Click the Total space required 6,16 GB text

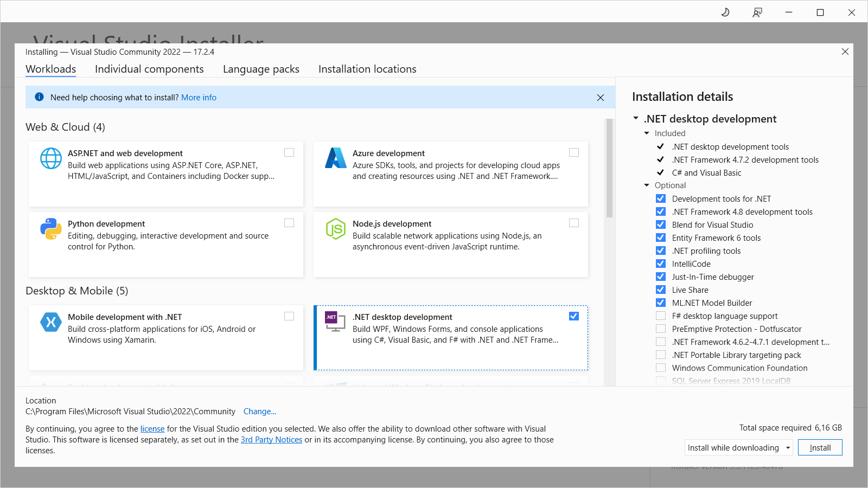click(x=791, y=428)
